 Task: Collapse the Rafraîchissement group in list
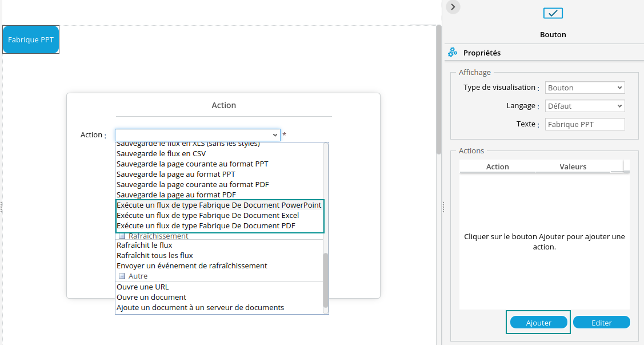click(122, 236)
